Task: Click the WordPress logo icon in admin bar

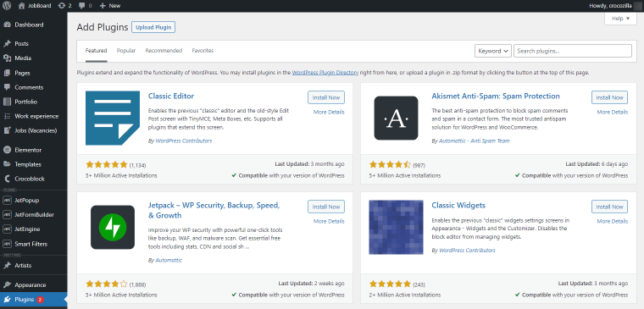Action: coord(7,6)
